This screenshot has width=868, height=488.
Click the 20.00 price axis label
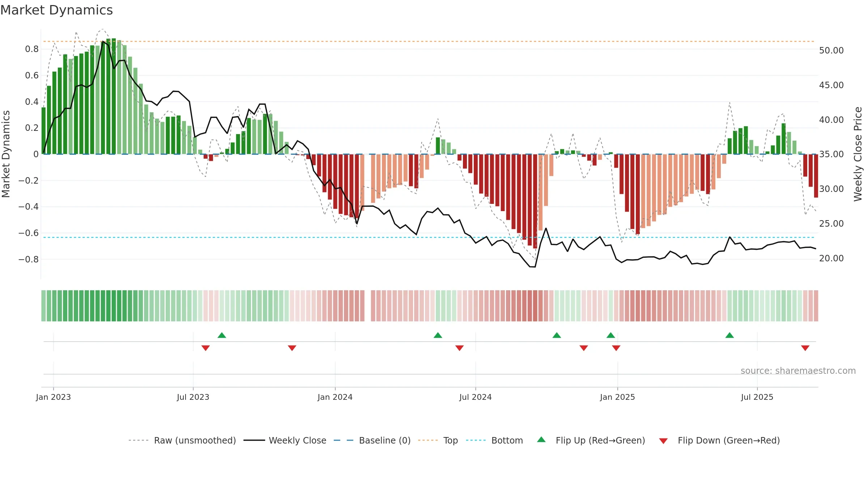(x=831, y=258)
